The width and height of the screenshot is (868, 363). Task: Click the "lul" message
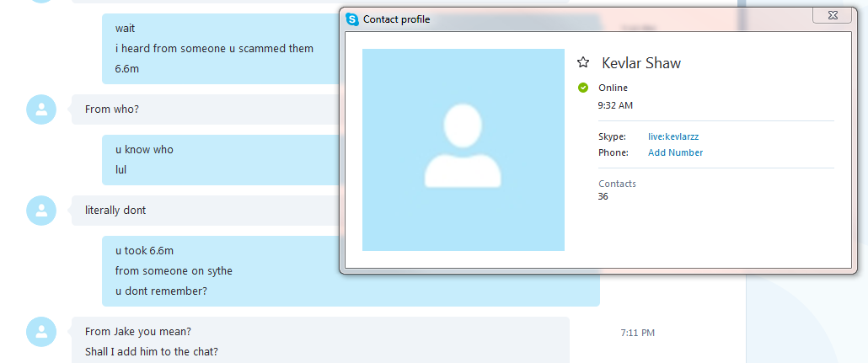(121, 170)
